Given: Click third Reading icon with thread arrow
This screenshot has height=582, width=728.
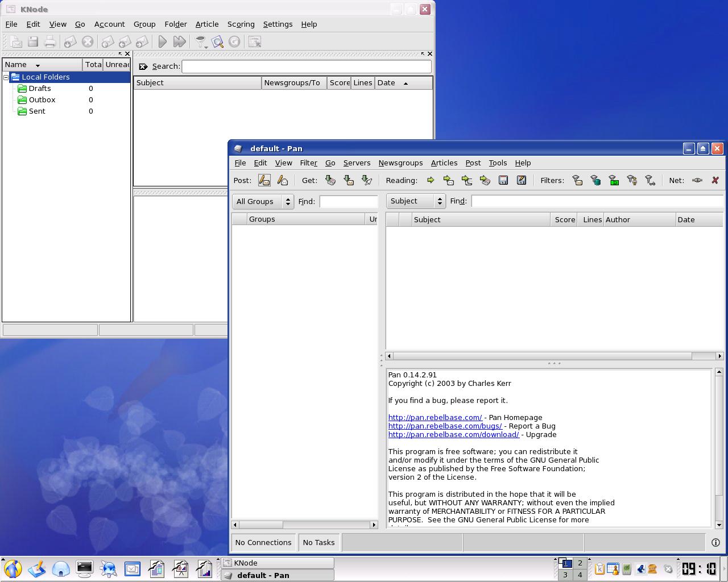Looking at the screenshot, I should [467, 180].
